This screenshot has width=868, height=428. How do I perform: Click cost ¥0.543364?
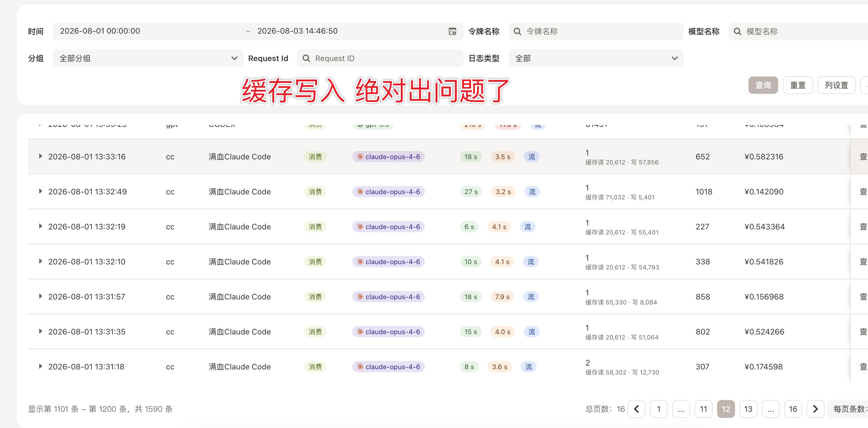coord(764,227)
